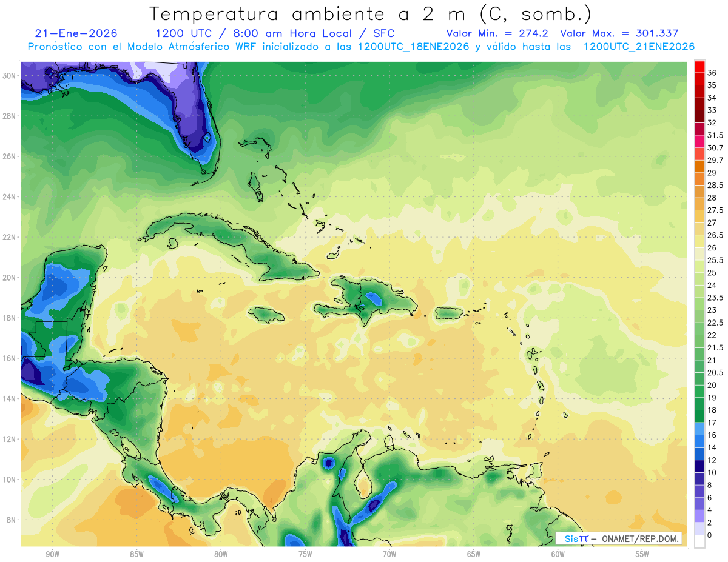Click the color bar label '30.7'
This screenshot has width=728, height=562.
pyautogui.click(x=715, y=148)
